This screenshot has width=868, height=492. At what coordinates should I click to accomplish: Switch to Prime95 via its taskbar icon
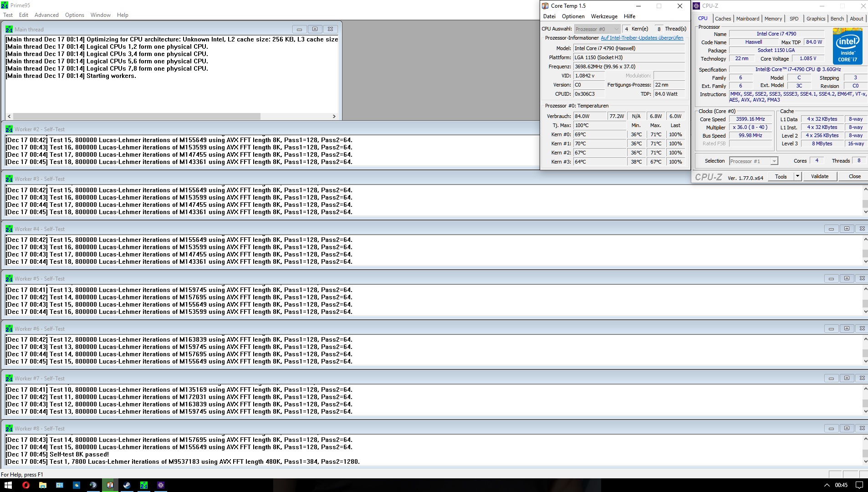(x=144, y=485)
